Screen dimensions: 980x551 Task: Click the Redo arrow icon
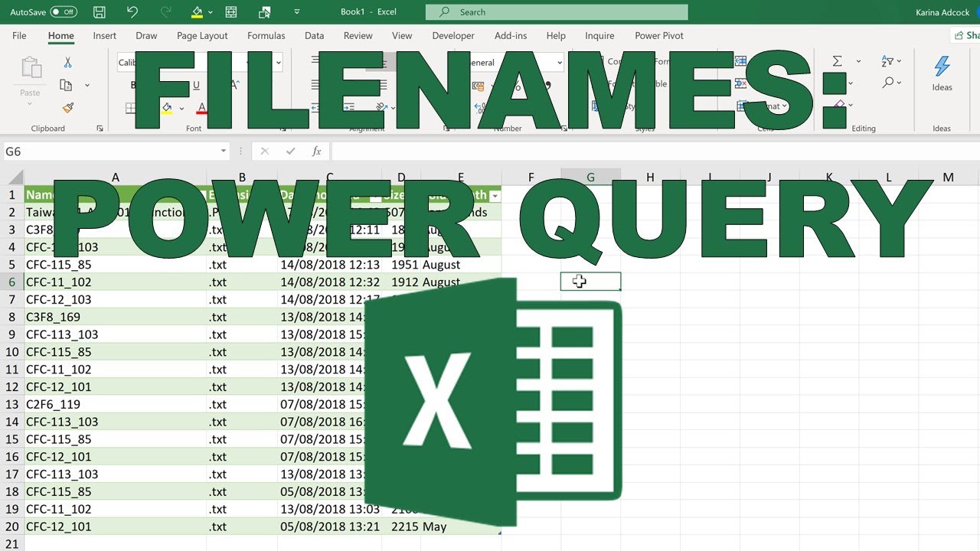pos(166,12)
